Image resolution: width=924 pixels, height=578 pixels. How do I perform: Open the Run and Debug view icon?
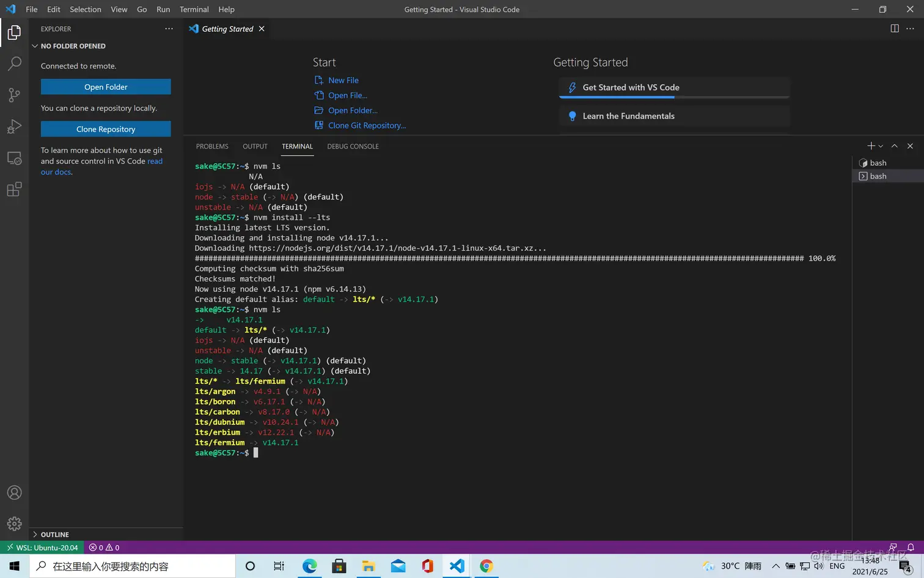pyautogui.click(x=14, y=127)
